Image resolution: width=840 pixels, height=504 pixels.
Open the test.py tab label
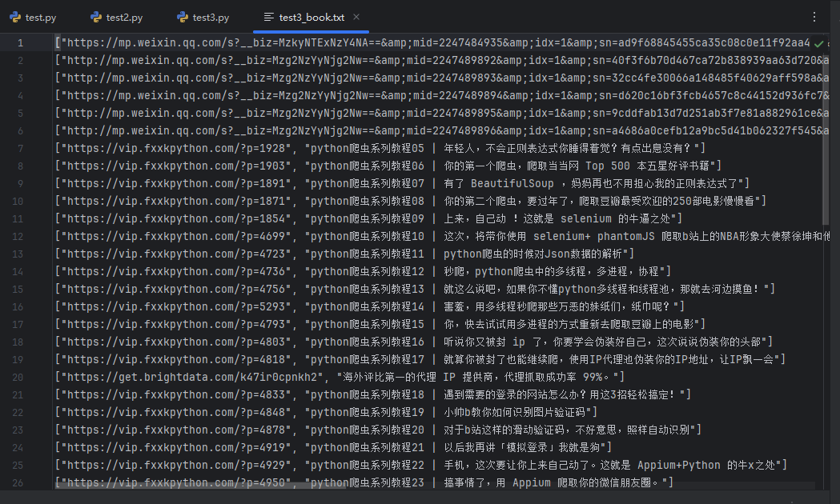tap(40, 17)
